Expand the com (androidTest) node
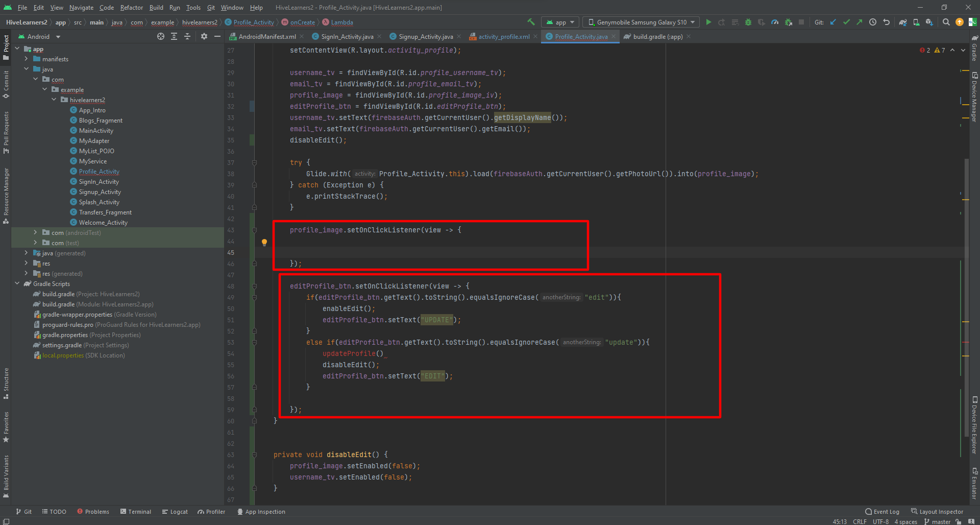 (x=35, y=232)
